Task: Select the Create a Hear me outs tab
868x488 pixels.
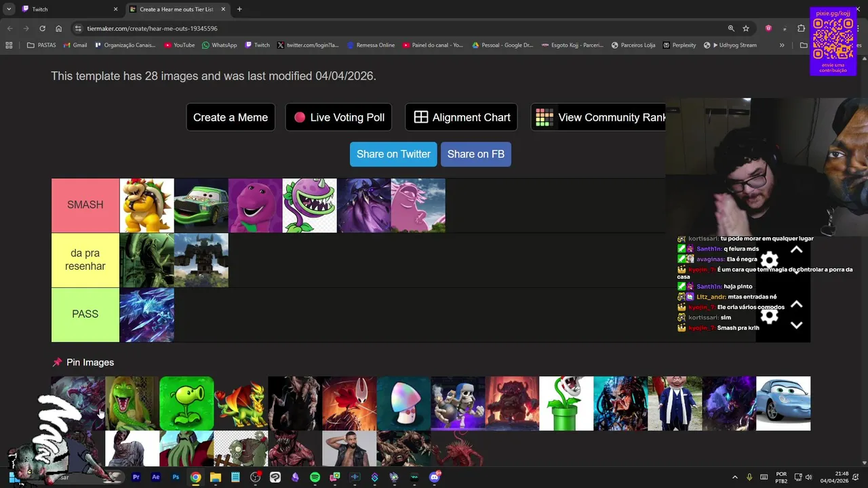Action: [x=176, y=9]
